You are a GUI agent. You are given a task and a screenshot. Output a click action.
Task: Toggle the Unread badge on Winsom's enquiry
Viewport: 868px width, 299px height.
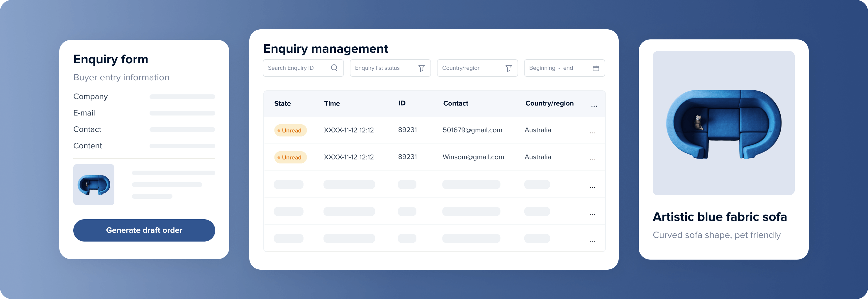coord(290,157)
